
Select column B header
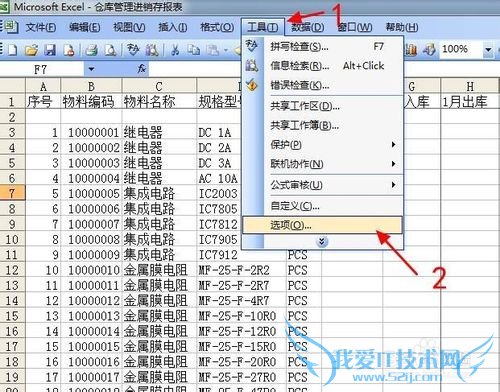tap(91, 87)
